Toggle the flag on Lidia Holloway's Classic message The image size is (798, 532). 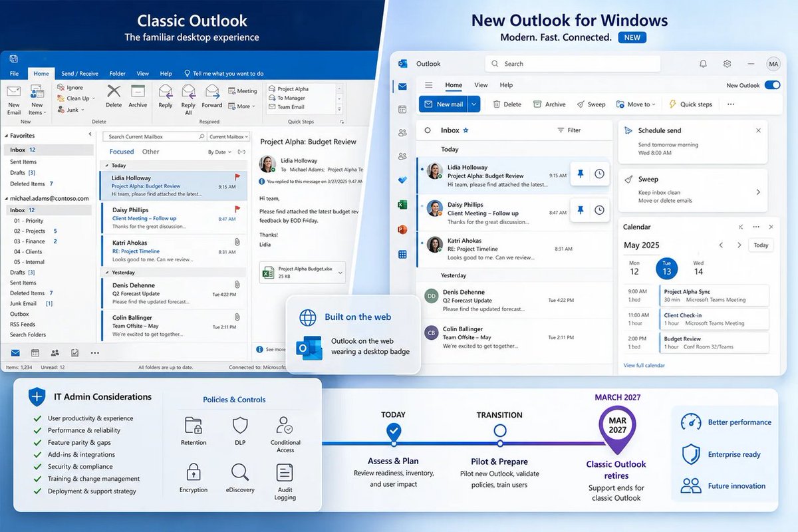(x=237, y=178)
